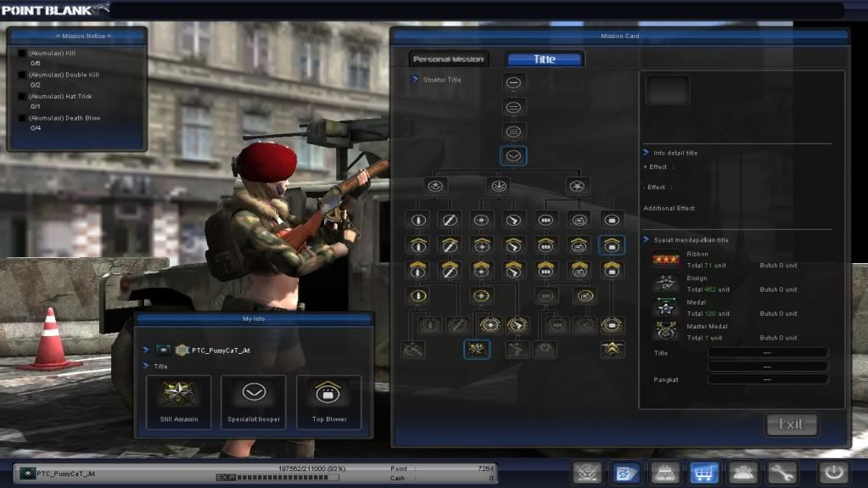Click clan emblem beside PTC_PussyCaT_Jkt in My Info
Screen dimensions: 868x488
click(x=182, y=350)
